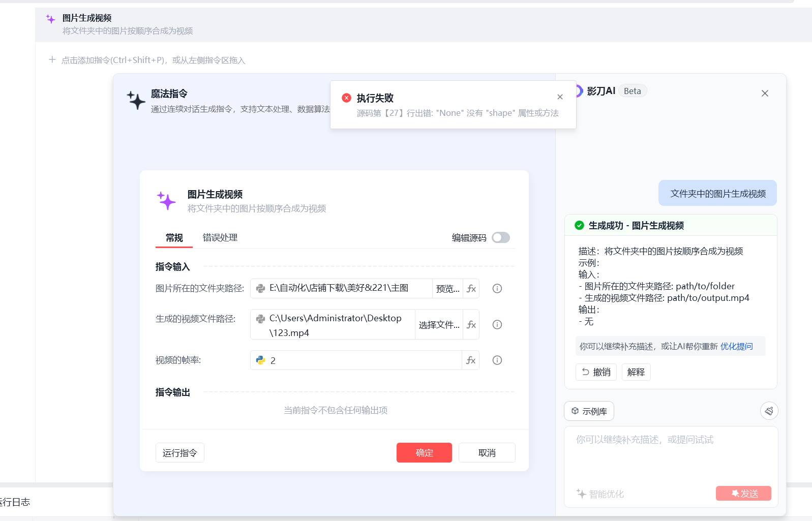Click 选择文件 button for video path

coord(439,325)
